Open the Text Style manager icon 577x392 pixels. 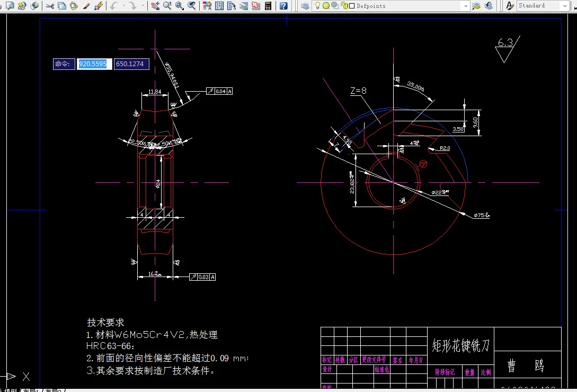pyautogui.click(x=510, y=5)
